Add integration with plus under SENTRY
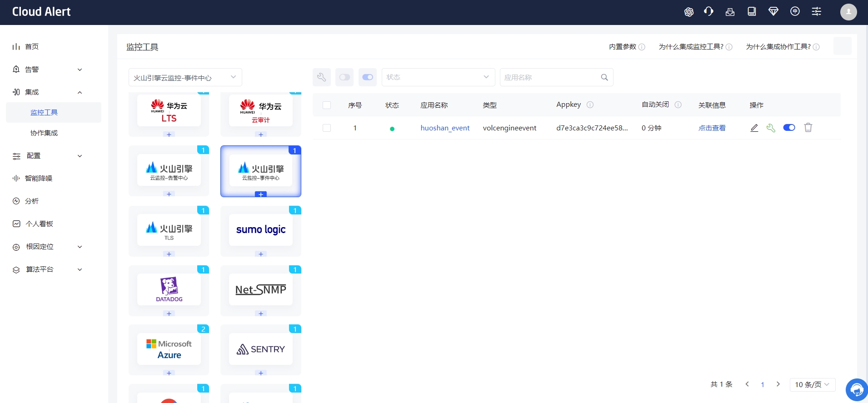Image resolution: width=868 pixels, height=403 pixels. point(261,373)
